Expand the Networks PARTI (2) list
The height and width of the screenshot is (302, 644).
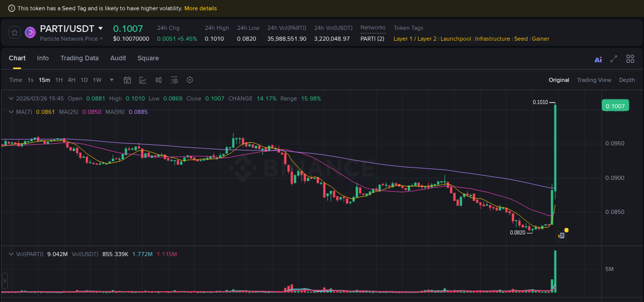pyautogui.click(x=372, y=38)
